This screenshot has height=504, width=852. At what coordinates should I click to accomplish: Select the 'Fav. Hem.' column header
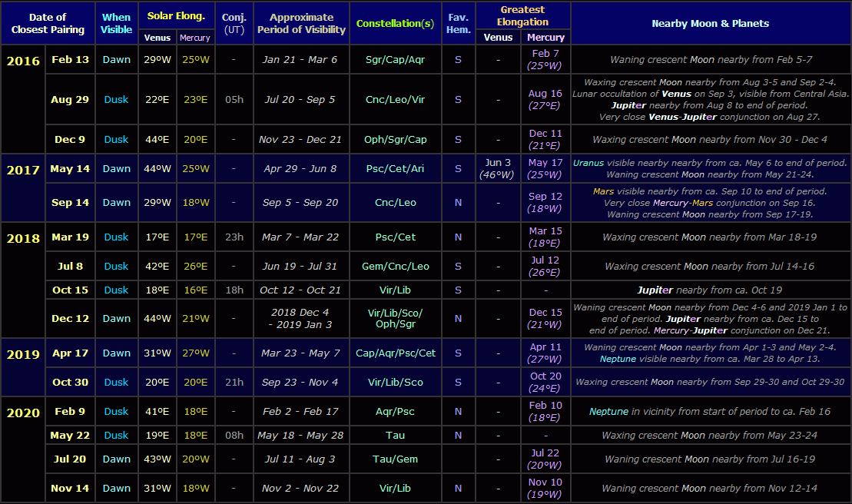(458, 23)
